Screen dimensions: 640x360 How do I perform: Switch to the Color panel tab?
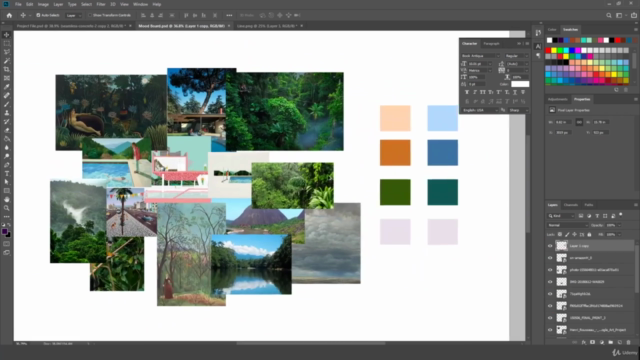pyautogui.click(x=552, y=29)
